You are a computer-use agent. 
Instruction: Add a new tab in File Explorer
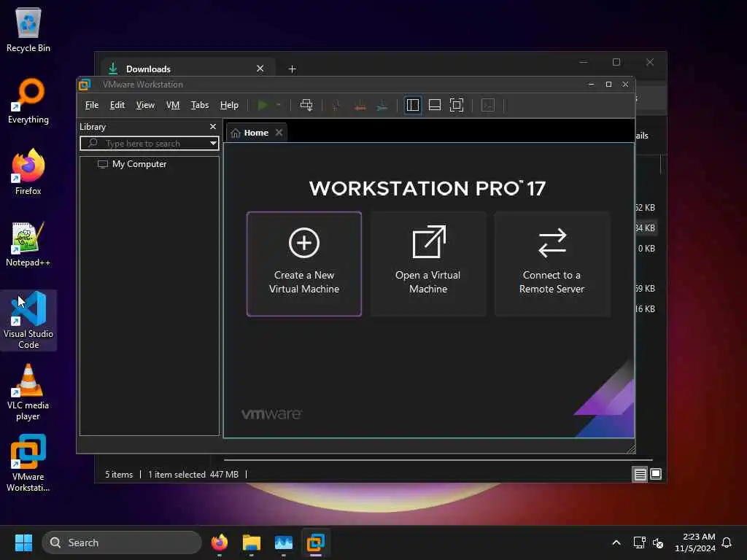(x=292, y=69)
